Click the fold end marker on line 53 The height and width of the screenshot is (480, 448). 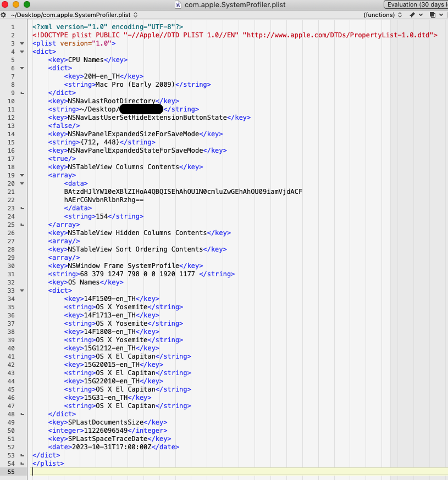[x=22, y=455]
